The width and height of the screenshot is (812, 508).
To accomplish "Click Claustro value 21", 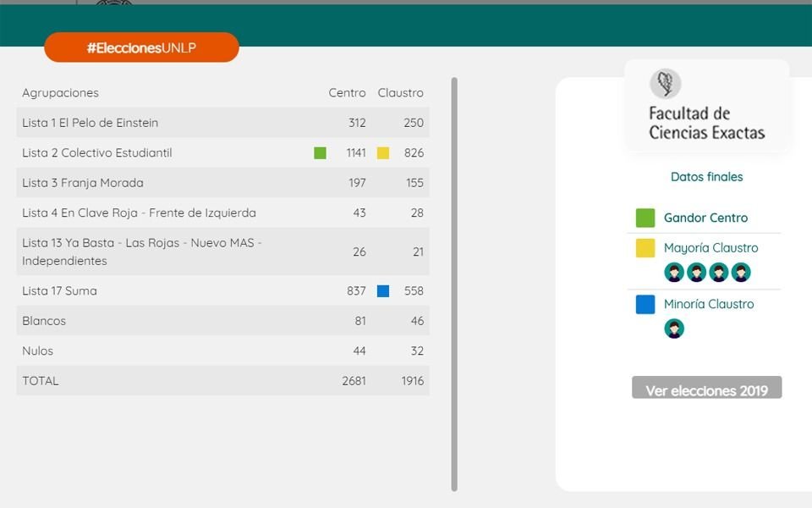I will [418, 252].
